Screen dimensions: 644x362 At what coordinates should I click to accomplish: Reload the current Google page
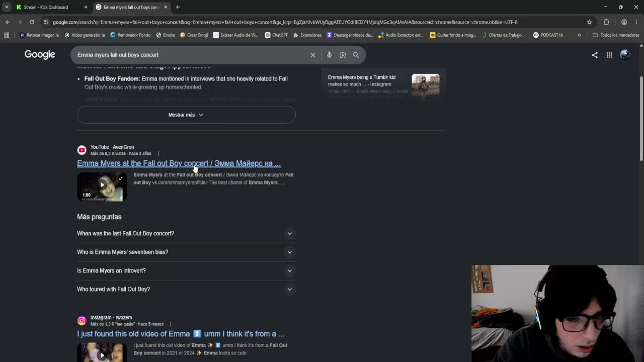[32, 22]
